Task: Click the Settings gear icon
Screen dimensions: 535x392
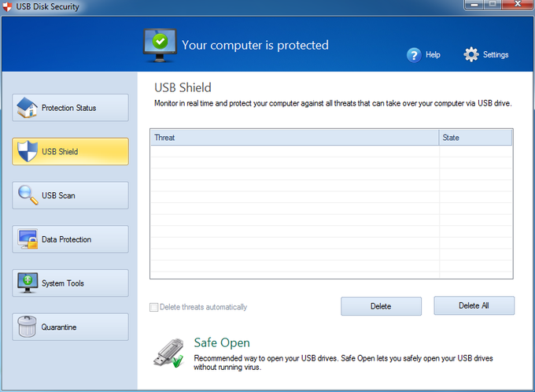Action: 471,54
